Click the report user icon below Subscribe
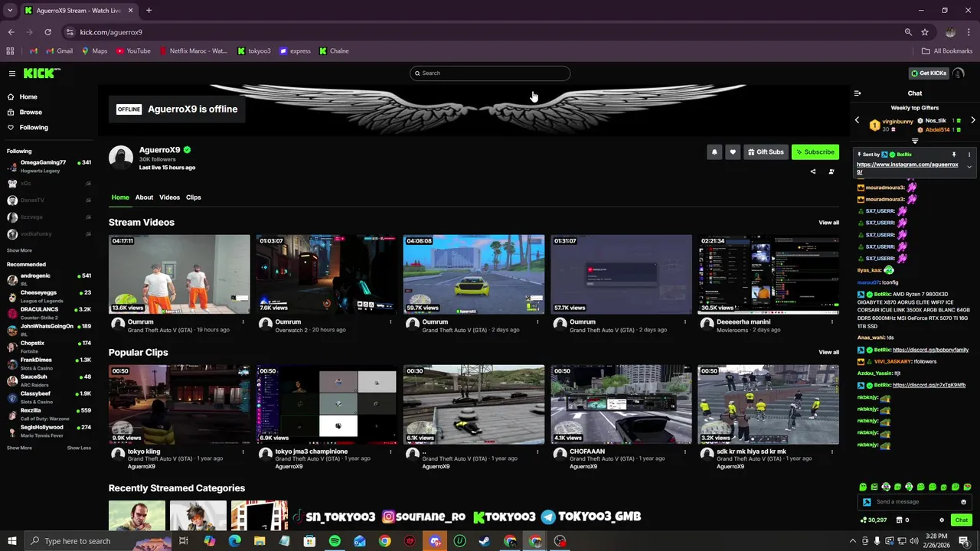 (831, 171)
